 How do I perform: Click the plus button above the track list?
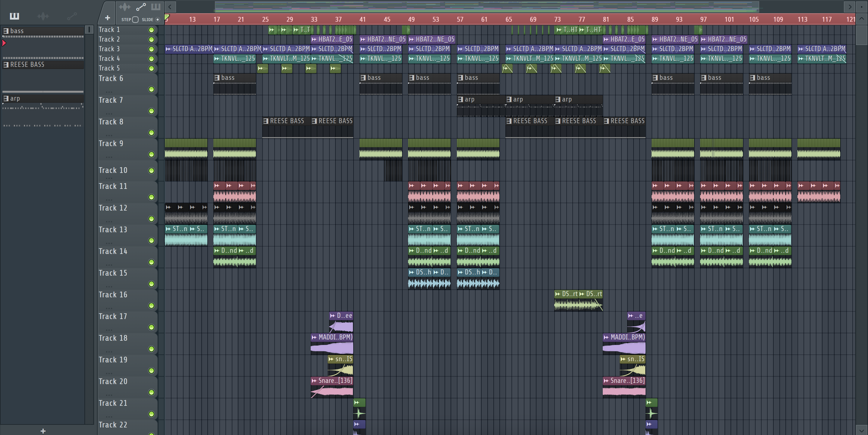[108, 18]
